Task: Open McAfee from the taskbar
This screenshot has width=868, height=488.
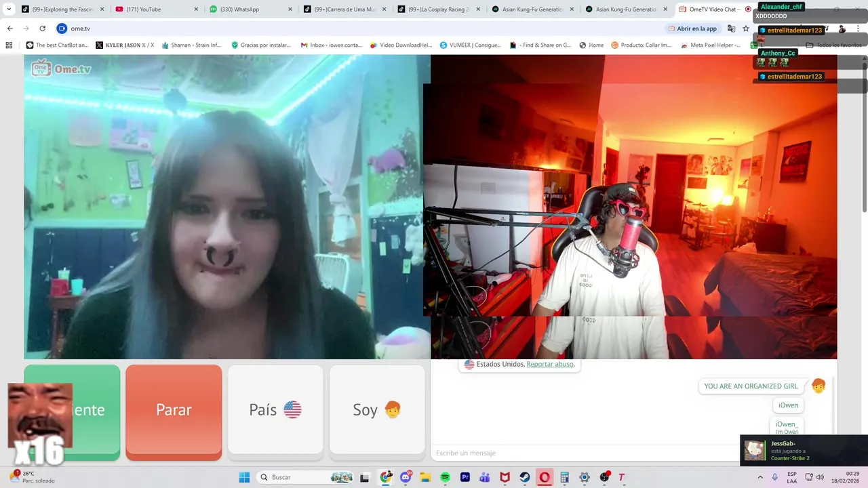Action: click(x=505, y=477)
